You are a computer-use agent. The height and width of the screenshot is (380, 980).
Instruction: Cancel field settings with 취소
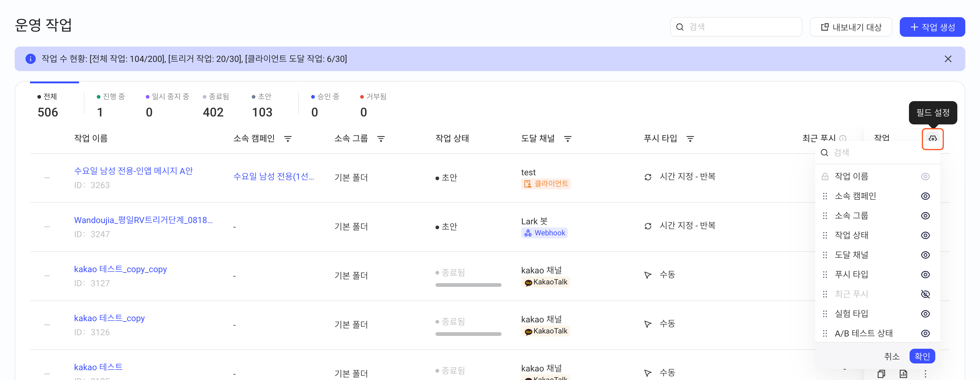pyautogui.click(x=892, y=356)
